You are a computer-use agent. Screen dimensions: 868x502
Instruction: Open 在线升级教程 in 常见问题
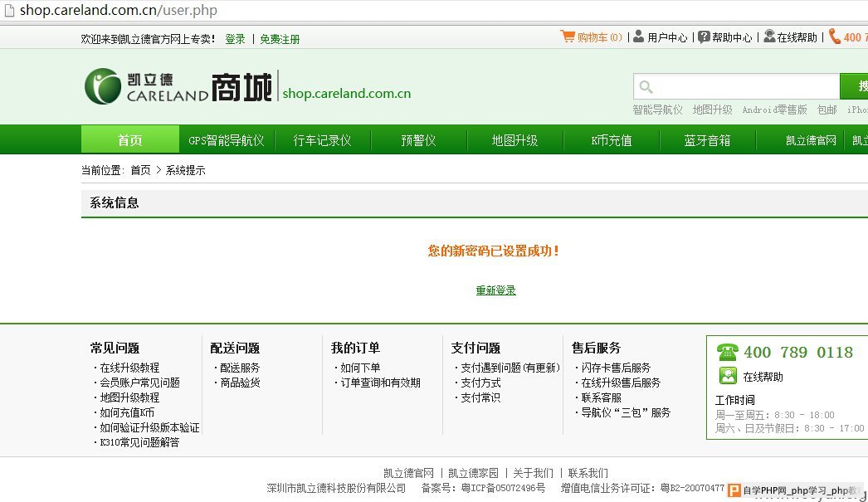[129, 368]
